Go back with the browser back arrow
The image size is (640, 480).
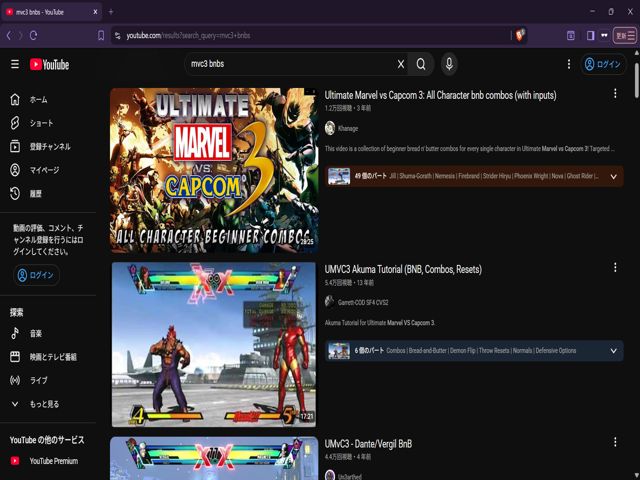pos(9,36)
